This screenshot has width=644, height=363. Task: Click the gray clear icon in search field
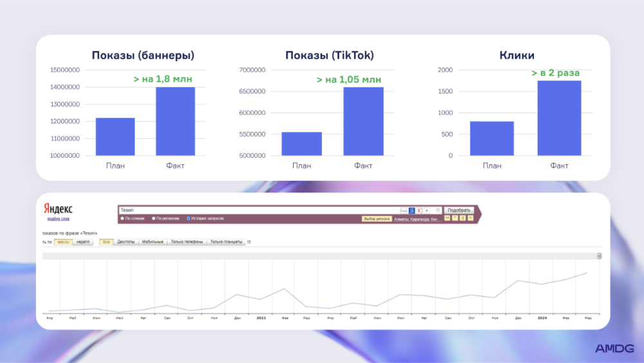438,210
